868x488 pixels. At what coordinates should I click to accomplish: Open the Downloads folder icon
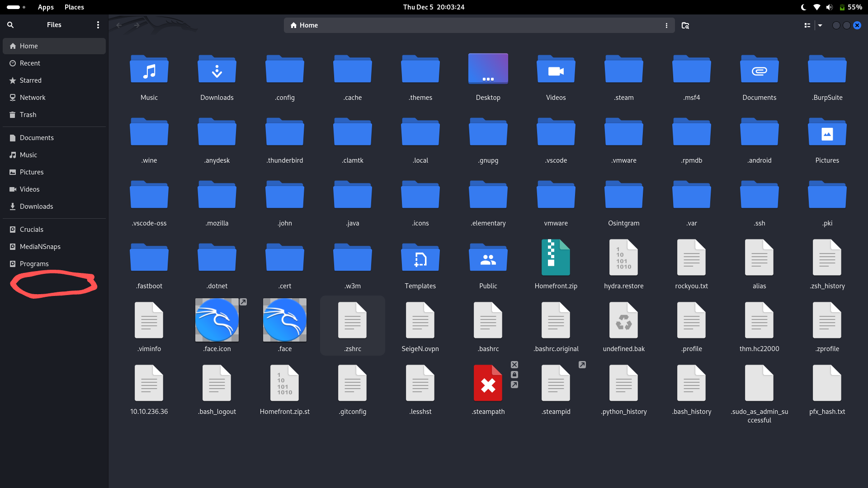[217, 70]
